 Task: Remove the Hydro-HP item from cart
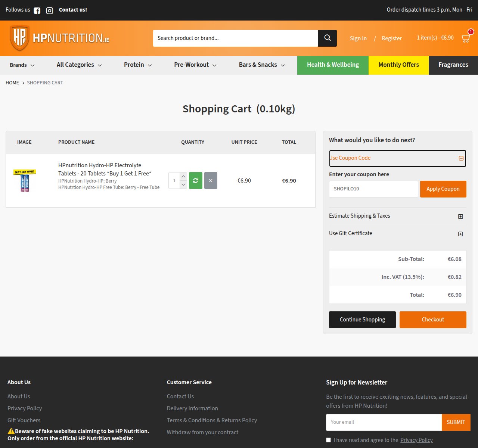(211, 181)
